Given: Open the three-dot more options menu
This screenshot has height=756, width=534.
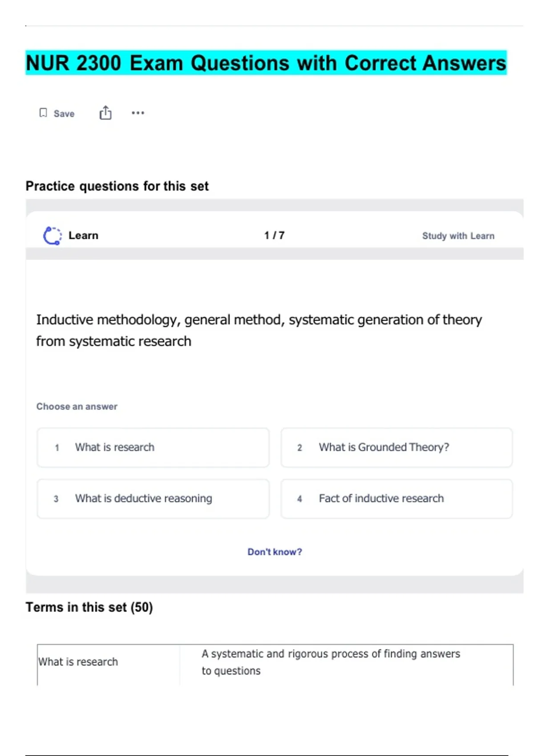Looking at the screenshot, I should click(x=138, y=113).
